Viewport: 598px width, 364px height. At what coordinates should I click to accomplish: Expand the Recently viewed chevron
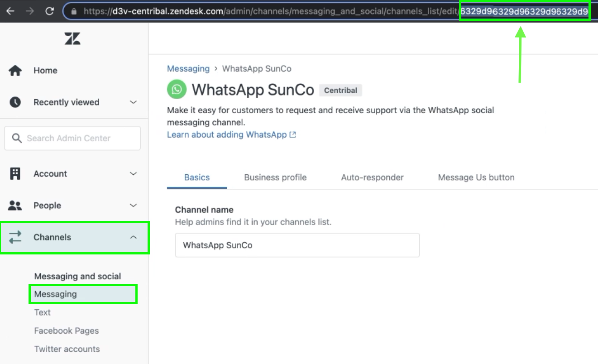tap(133, 102)
